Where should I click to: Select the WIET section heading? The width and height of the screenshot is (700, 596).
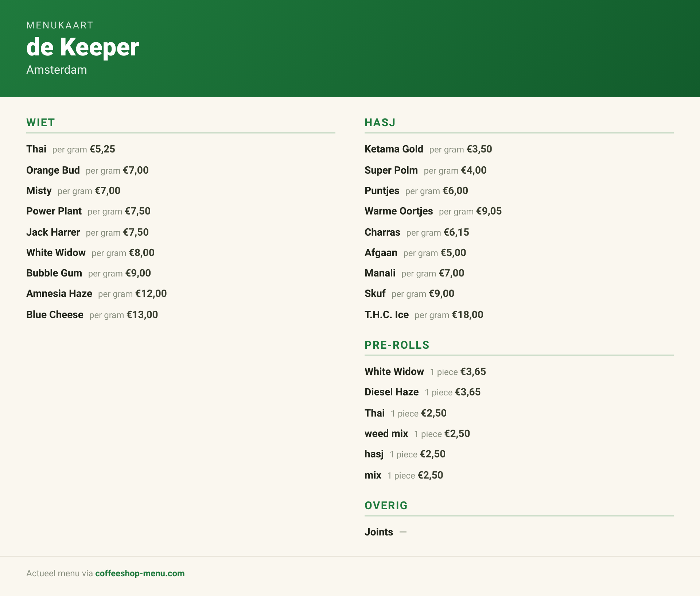click(x=40, y=123)
